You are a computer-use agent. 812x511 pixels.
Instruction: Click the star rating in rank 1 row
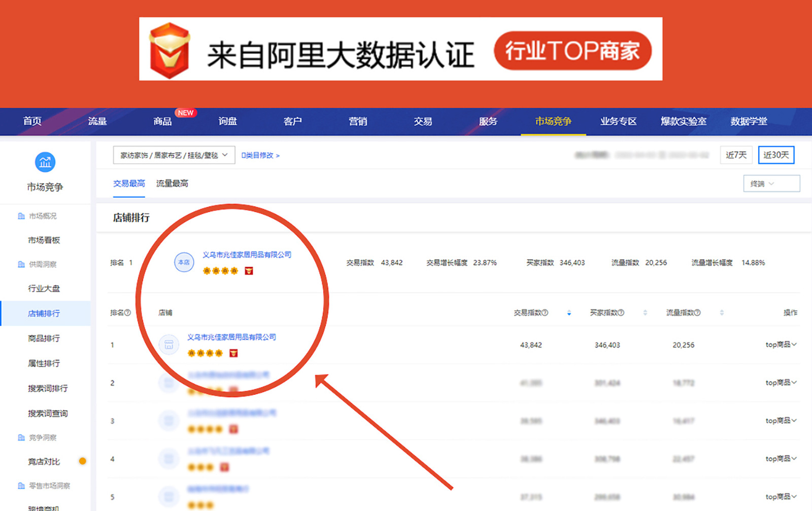(205, 353)
